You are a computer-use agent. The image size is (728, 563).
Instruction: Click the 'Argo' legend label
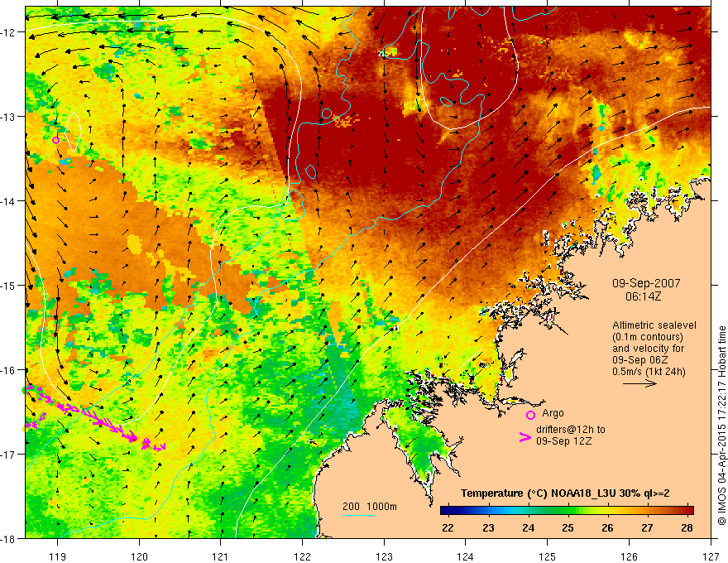(x=553, y=413)
